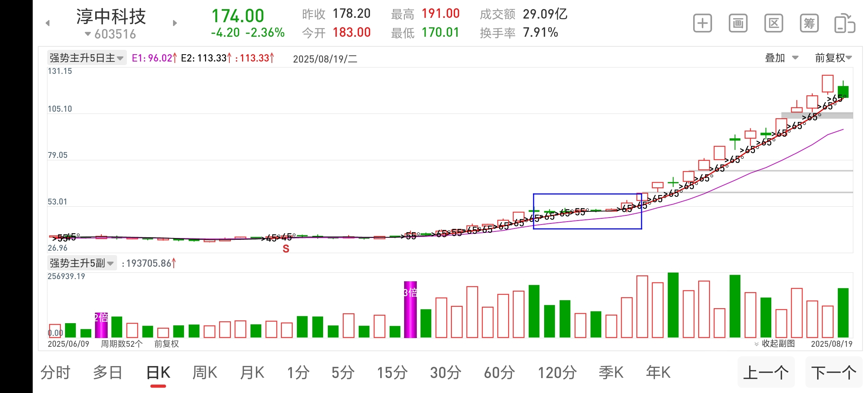Open the drawing tool (画) icon
Screen dimensions: 868x393
click(738, 24)
